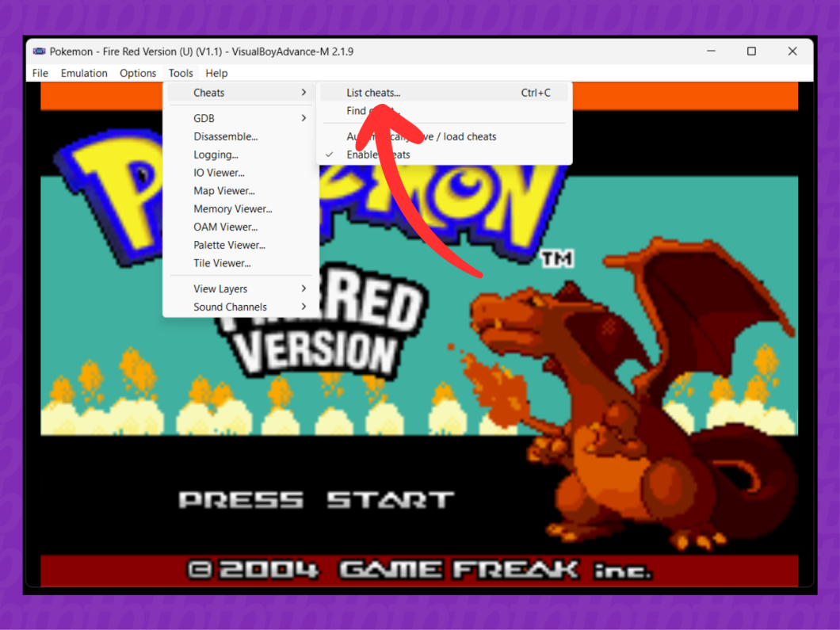
Task: Open the Options menu
Action: tap(138, 73)
